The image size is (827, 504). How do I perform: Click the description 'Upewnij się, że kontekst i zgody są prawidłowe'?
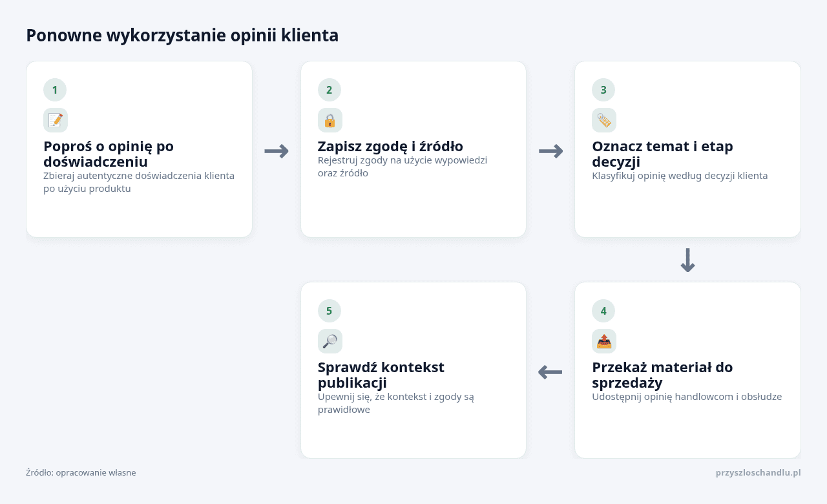pyautogui.click(x=396, y=403)
